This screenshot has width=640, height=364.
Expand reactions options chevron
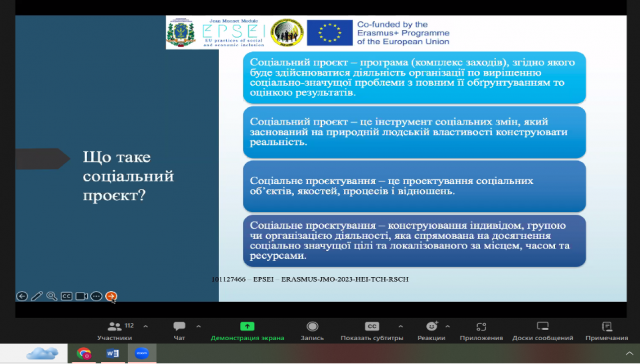pyautogui.click(x=448, y=326)
